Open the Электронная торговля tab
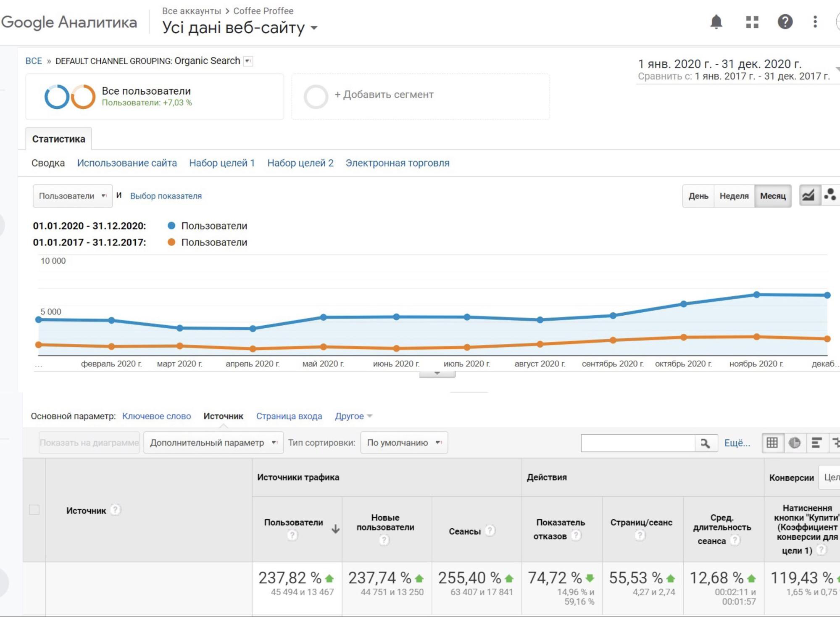Image resolution: width=840 pixels, height=617 pixels. click(397, 163)
